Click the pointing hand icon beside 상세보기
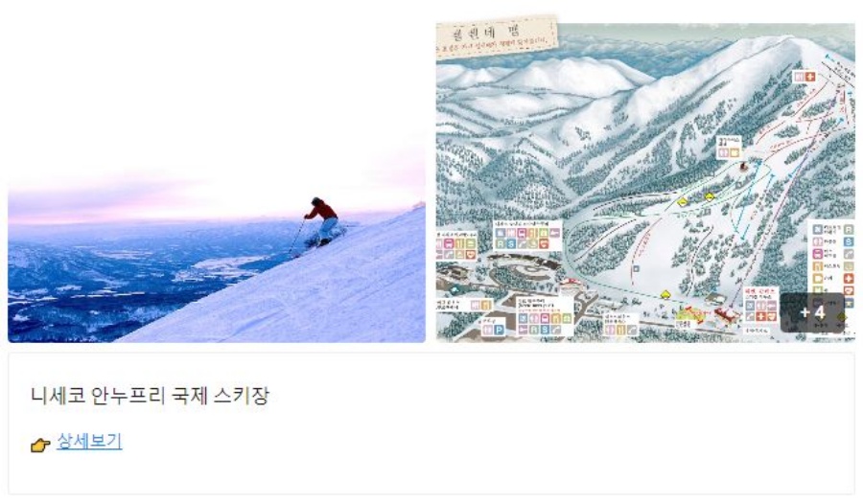Screen dimensions: 863x504 coord(40,445)
